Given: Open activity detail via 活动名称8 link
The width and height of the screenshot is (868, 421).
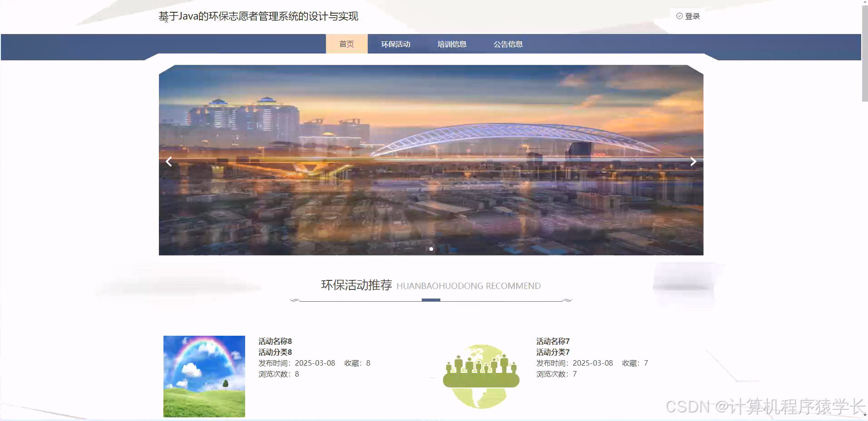Looking at the screenshot, I should point(274,341).
